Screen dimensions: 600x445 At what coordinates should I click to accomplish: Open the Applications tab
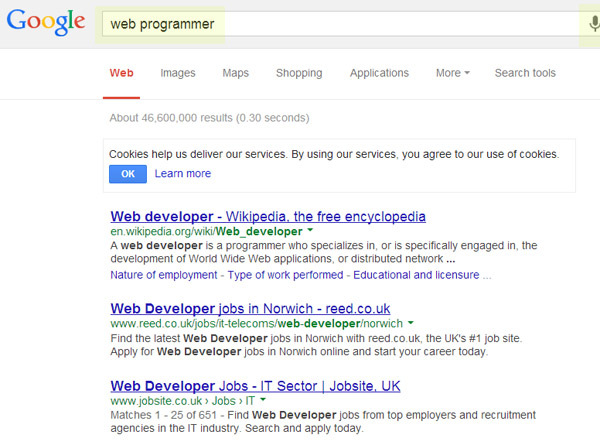coord(379,73)
